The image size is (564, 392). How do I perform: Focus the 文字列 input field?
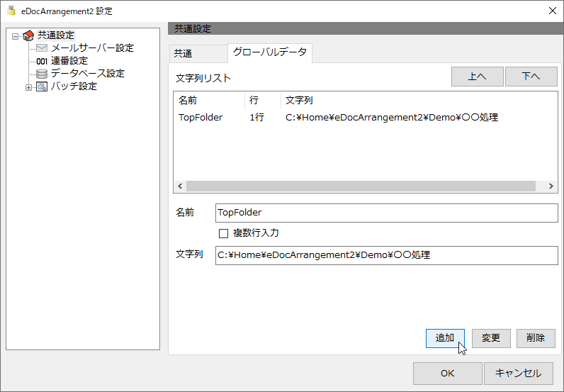pos(387,255)
